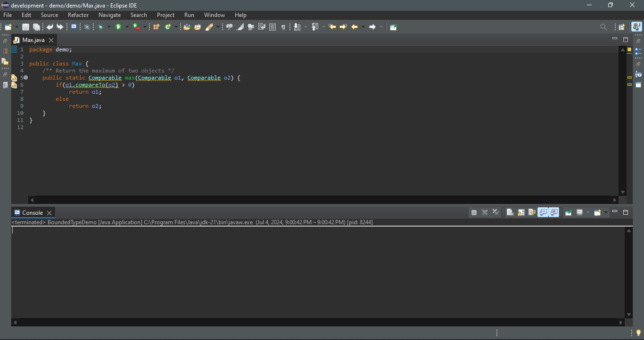Click the Save All icon
644x340 pixels.
coord(36,27)
